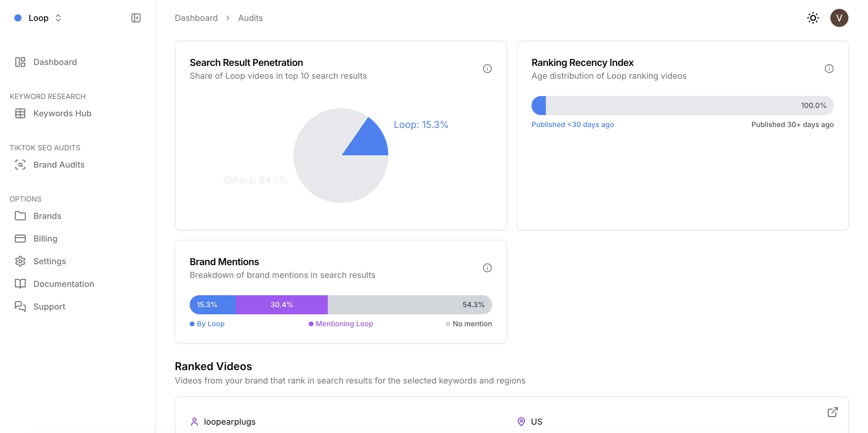Screen dimensions: 868x433
Task: Click the Ranking Recency Index title
Action: coord(582,63)
